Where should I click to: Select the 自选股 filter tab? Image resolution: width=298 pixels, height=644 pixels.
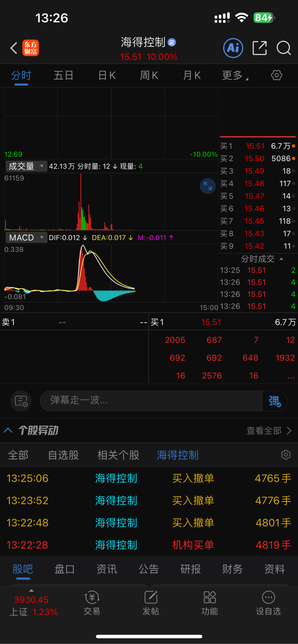point(63,455)
